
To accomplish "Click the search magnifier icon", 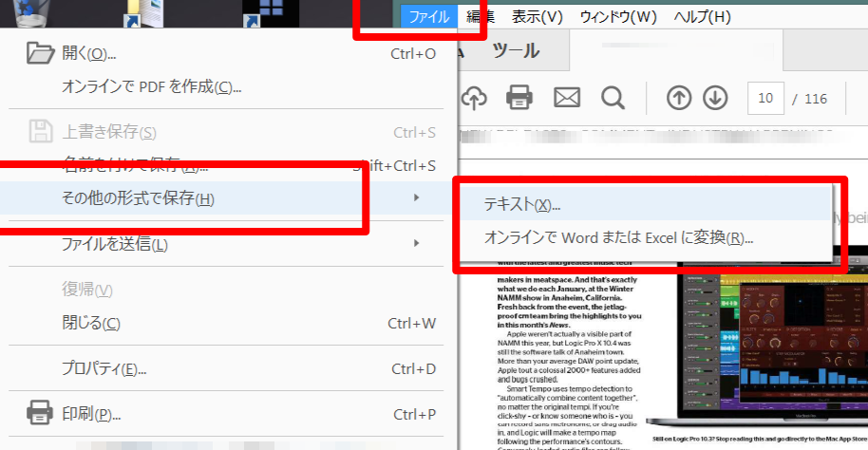I will 613,98.
